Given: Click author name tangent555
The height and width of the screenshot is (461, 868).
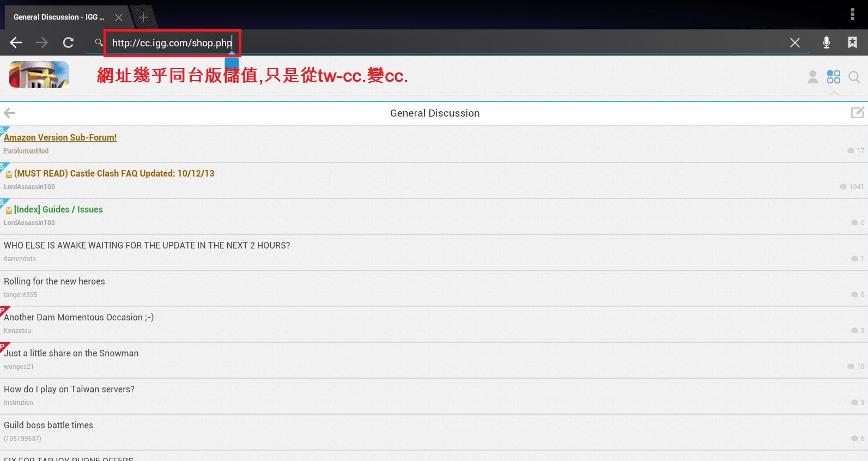Looking at the screenshot, I should click(x=21, y=295).
